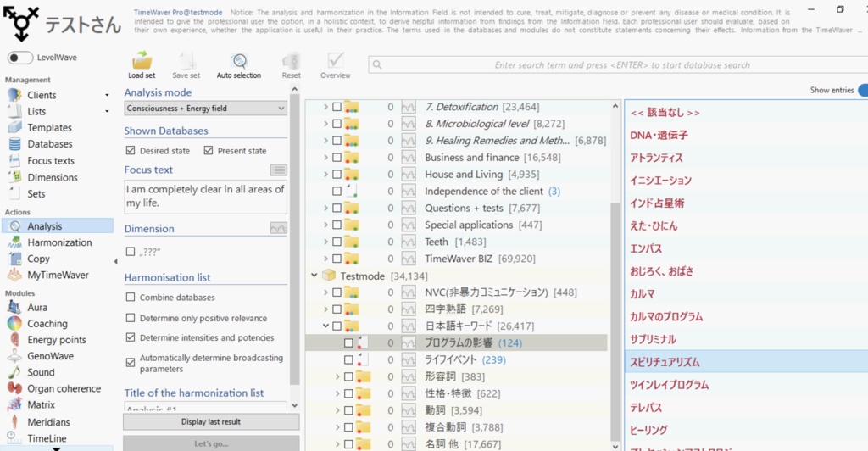Toggle Automatically determine broadcasting parameters
The image size is (868, 451).
(131, 363)
